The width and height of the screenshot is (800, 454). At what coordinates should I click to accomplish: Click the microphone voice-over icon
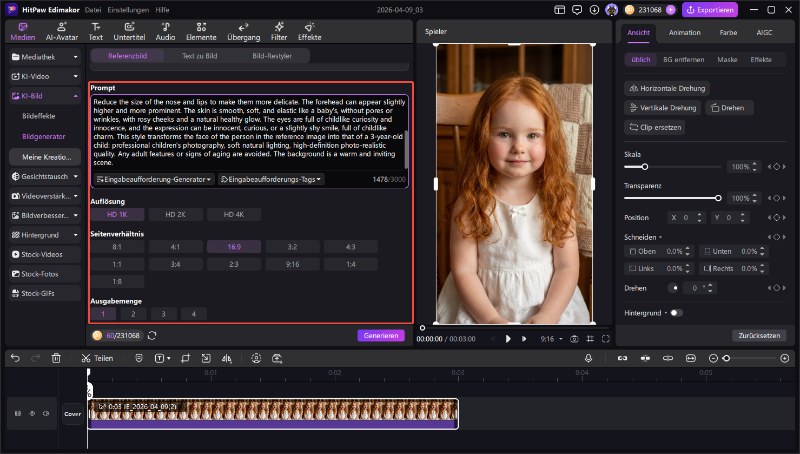click(x=588, y=357)
